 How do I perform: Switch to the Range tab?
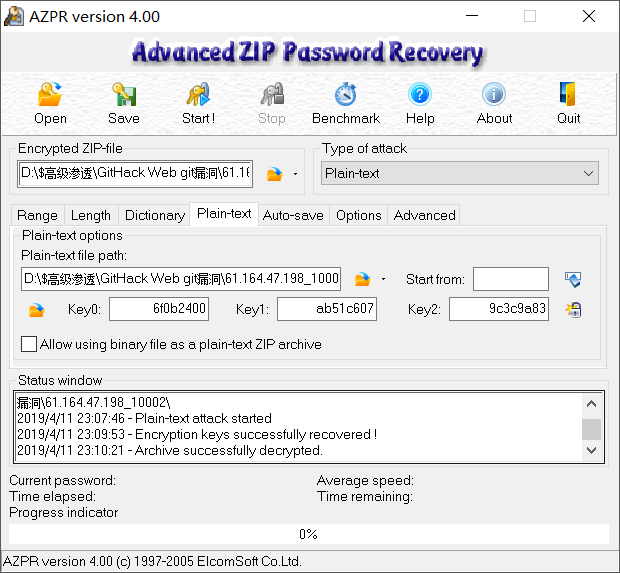click(38, 216)
